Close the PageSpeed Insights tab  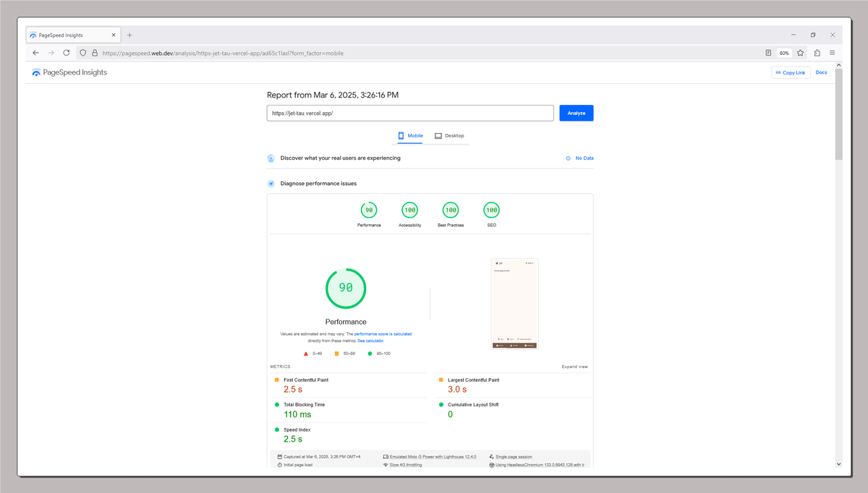(114, 35)
